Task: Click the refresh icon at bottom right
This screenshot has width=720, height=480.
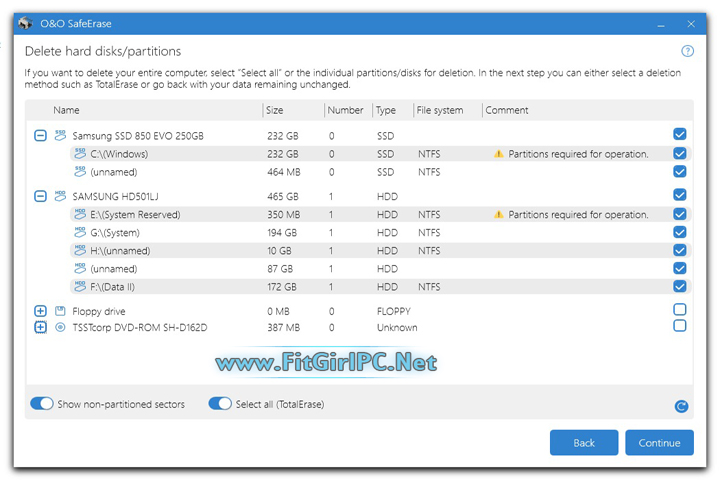Action: [x=681, y=406]
